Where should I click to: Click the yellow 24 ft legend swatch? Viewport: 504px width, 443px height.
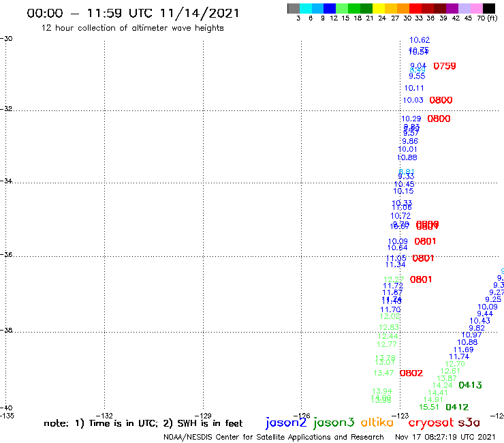379,8
